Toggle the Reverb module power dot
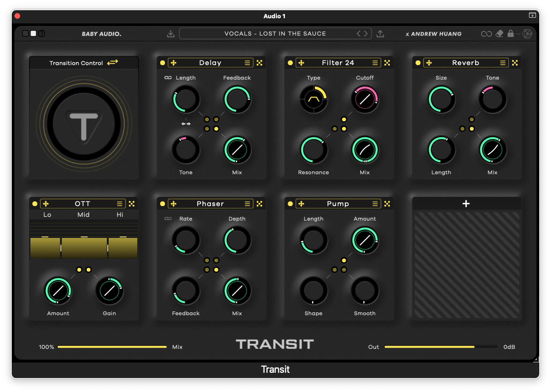Screen dimensions: 551x392 [x=418, y=63]
